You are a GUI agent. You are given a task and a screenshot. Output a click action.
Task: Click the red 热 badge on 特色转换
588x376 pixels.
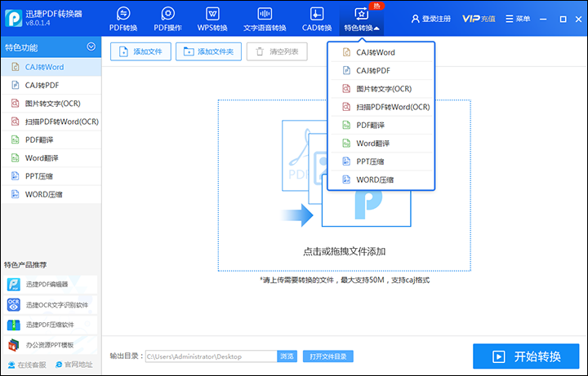click(x=376, y=6)
